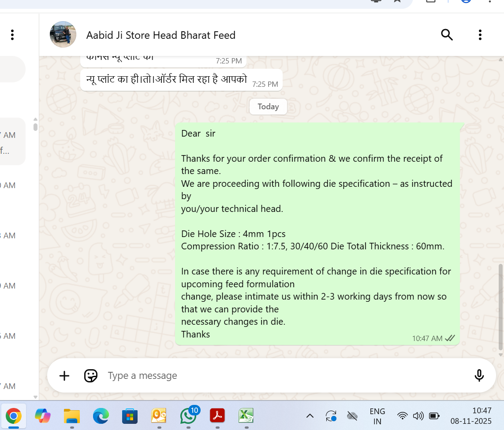Open the Wi-Fi network settings

coord(402,416)
